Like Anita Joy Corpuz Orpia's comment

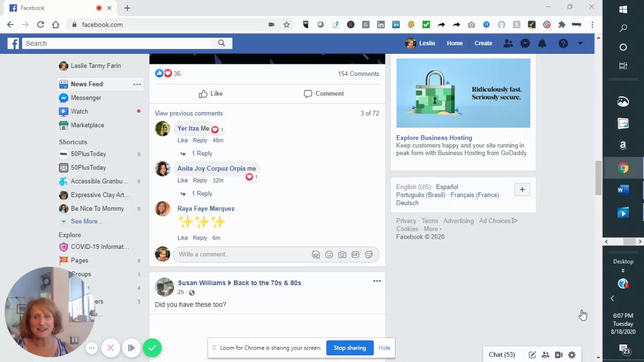click(x=183, y=180)
